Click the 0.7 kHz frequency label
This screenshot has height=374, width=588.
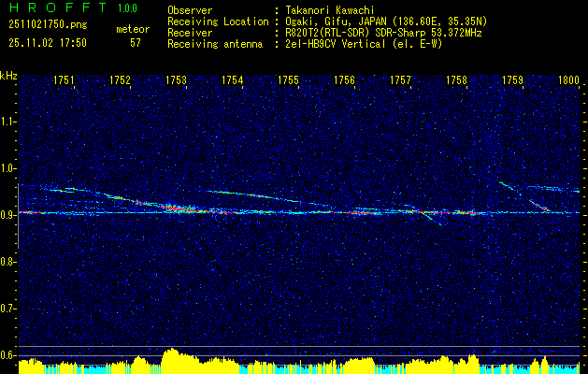click(x=8, y=309)
